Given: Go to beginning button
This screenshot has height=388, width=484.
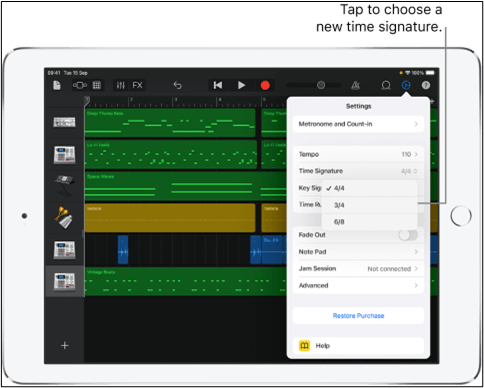Looking at the screenshot, I should click(x=218, y=85).
